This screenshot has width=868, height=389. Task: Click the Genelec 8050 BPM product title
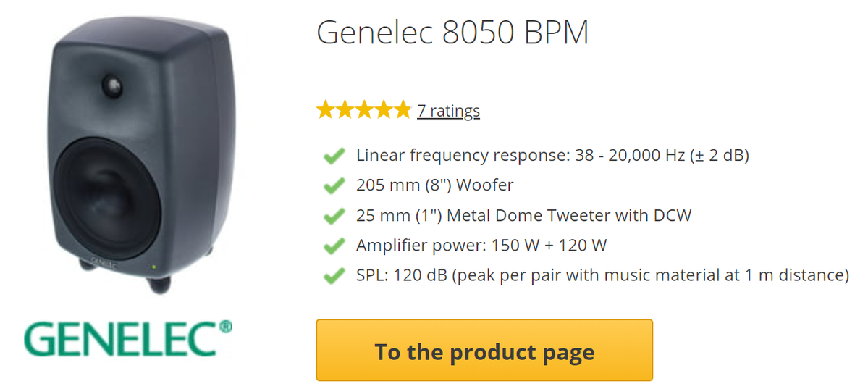[452, 33]
